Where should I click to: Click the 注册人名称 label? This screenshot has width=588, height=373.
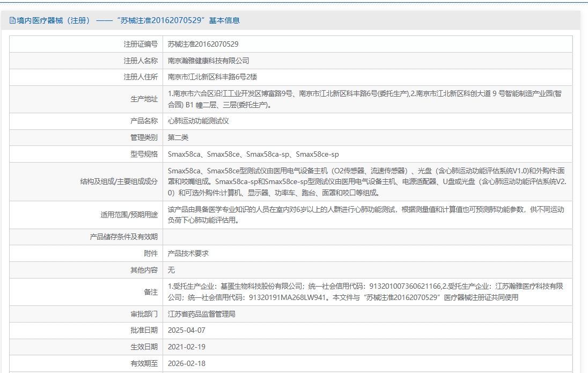141,61
